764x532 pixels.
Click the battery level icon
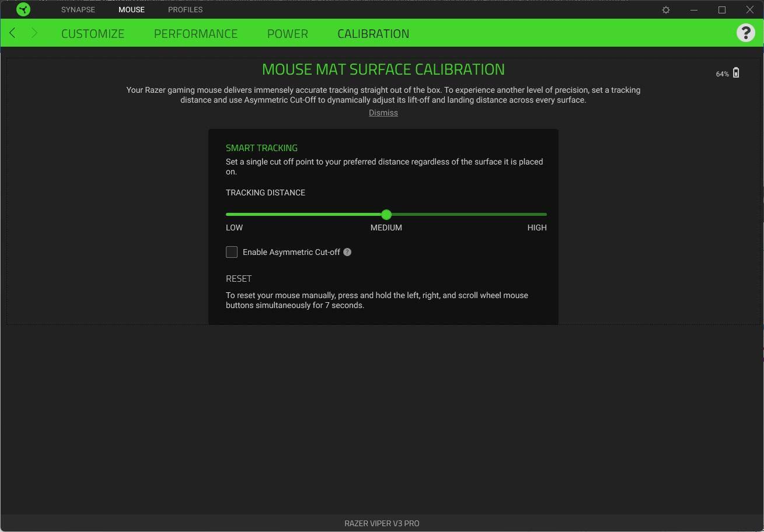pyautogui.click(x=736, y=73)
